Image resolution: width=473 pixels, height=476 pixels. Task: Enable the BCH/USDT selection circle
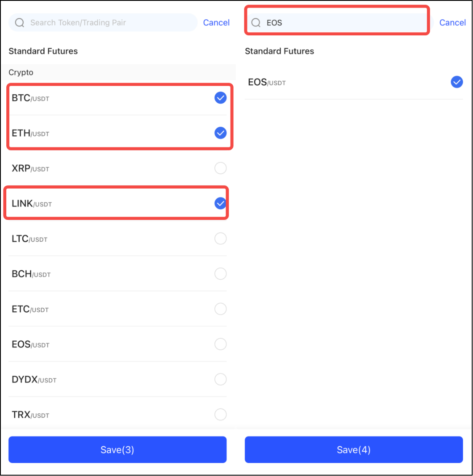point(221,274)
